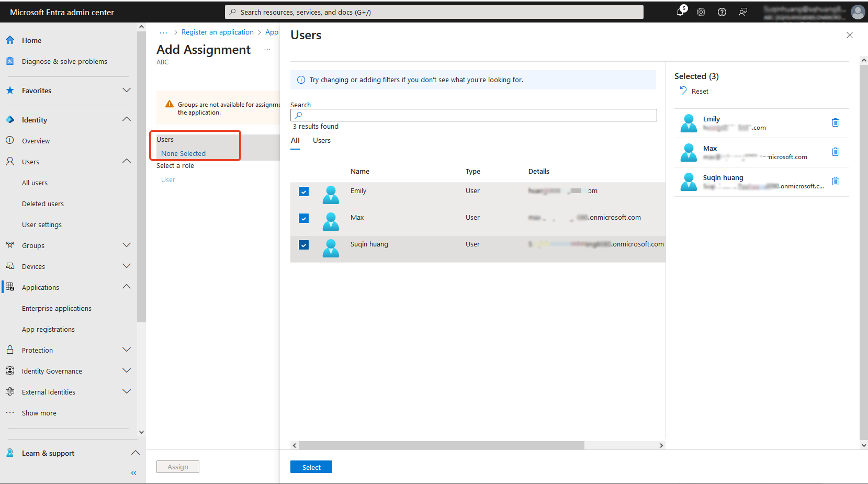
Task: Expand the Devices section
Action: pyautogui.click(x=127, y=266)
